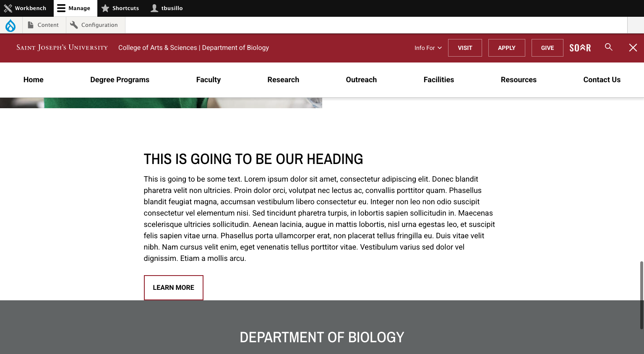Open the Facilities nav item
This screenshot has height=354, width=644.
pyautogui.click(x=439, y=80)
